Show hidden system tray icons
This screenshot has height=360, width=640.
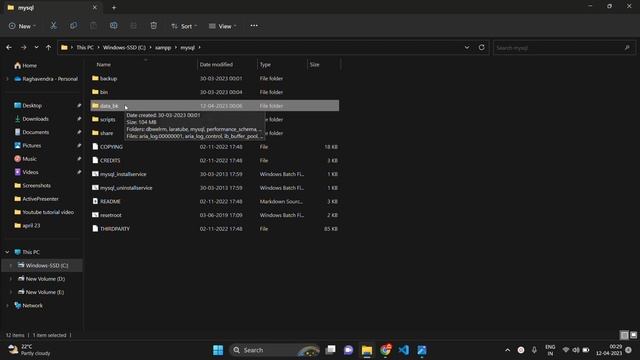pos(507,350)
